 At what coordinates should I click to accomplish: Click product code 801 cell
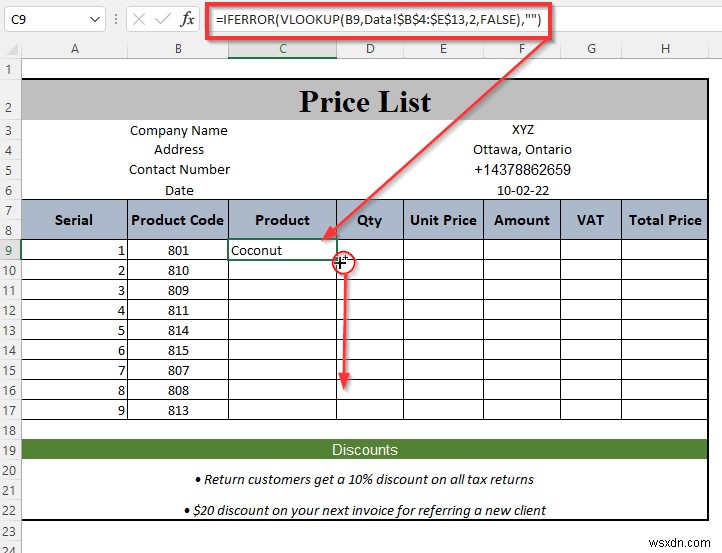178,250
